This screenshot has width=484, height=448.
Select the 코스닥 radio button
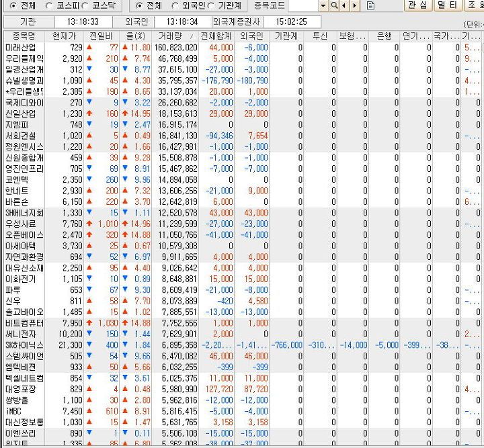85,5
